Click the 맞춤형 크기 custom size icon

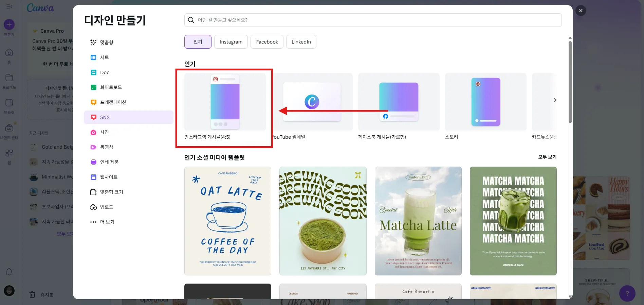pos(93,192)
